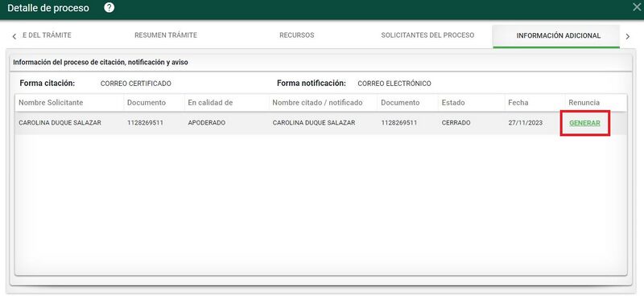Switch to the Resumen Trámite tab

click(166, 35)
